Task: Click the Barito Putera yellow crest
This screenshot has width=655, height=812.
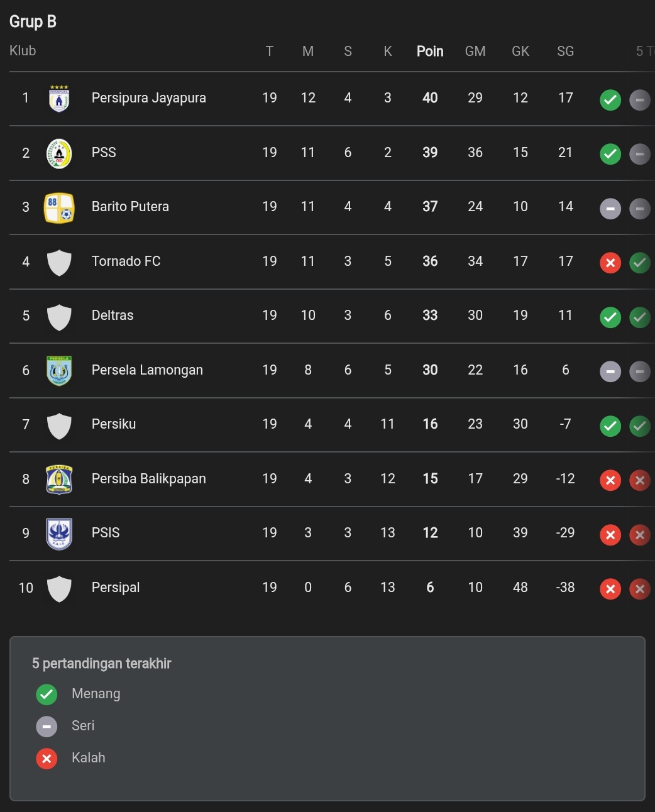Action: coord(59,207)
